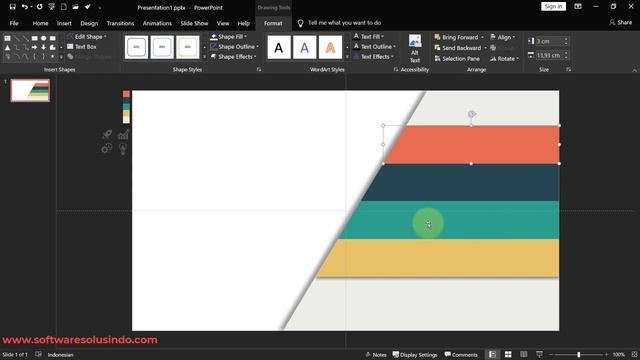Open the File tab

(14, 23)
